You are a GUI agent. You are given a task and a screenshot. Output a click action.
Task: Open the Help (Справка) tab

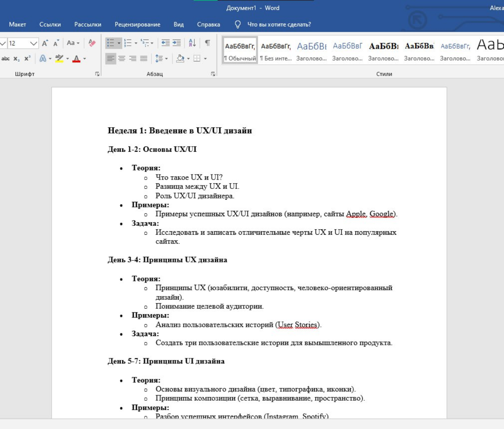coord(208,24)
